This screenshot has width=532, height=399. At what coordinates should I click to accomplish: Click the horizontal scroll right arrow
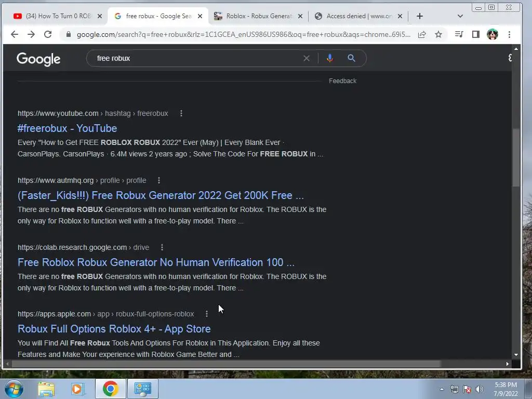coord(508,364)
